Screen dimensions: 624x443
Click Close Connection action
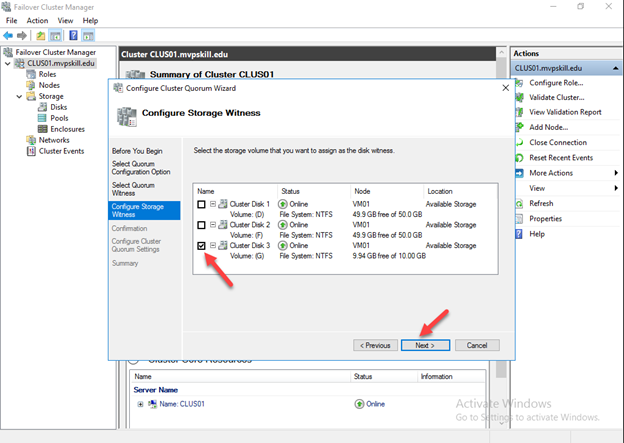point(558,142)
